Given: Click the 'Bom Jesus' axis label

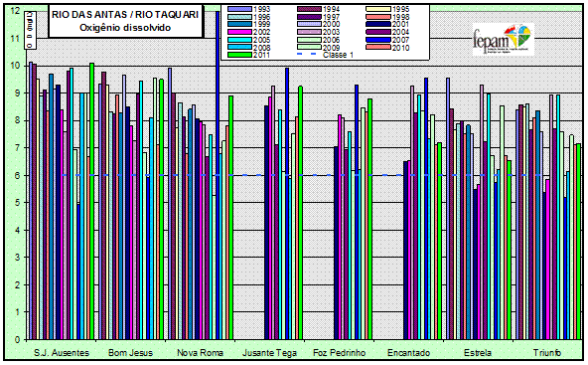Looking at the screenshot, I should click(130, 353).
